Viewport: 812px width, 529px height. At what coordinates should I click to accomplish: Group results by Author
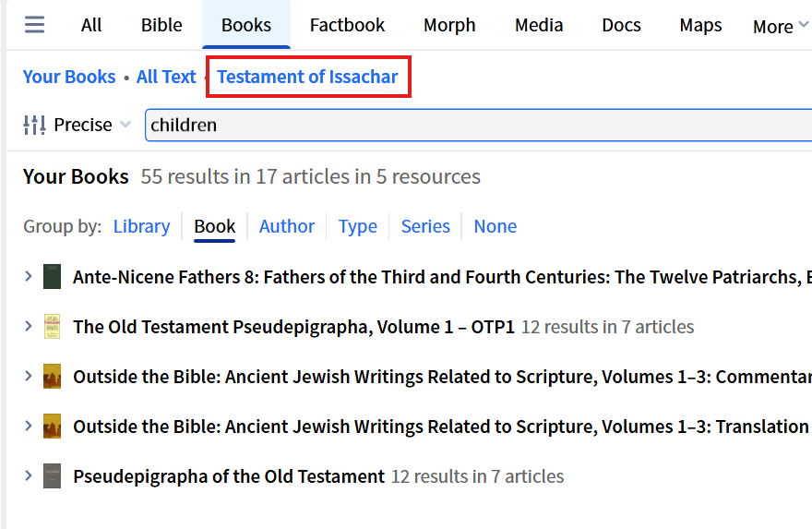(x=287, y=226)
